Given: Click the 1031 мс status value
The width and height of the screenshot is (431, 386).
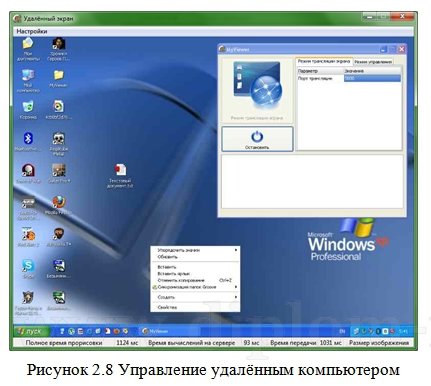Looking at the screenshot, I should pyautogui.click(x=330, y=343).
